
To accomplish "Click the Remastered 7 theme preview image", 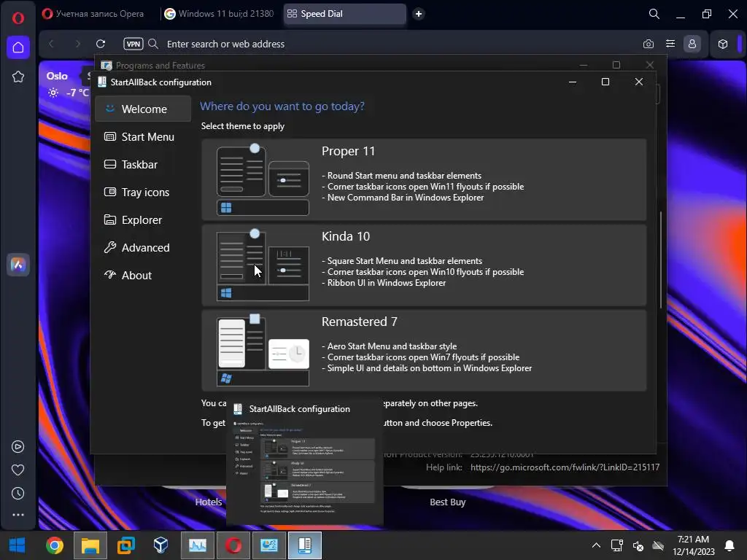I will (x=263, y=350).
